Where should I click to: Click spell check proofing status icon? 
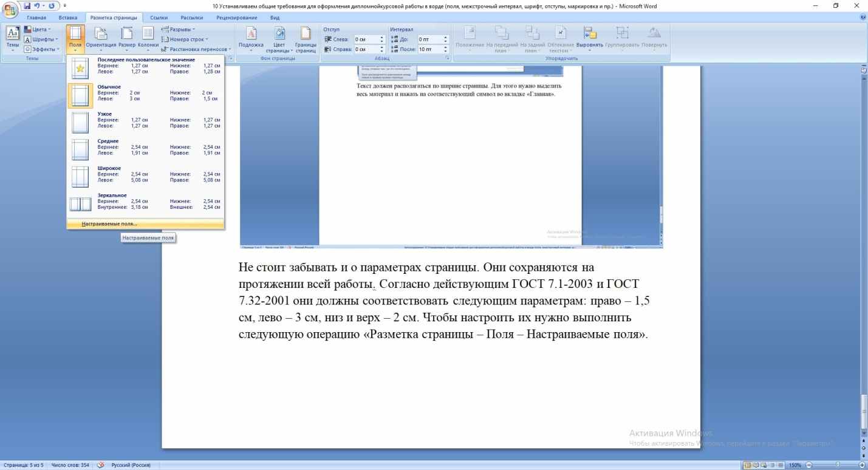click(100, 466)
